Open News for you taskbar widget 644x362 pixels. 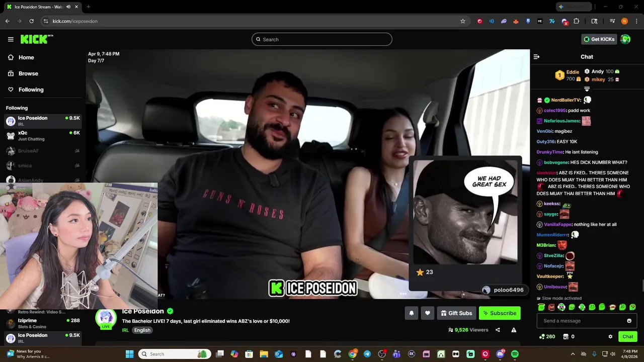click(x=29, y=354)
